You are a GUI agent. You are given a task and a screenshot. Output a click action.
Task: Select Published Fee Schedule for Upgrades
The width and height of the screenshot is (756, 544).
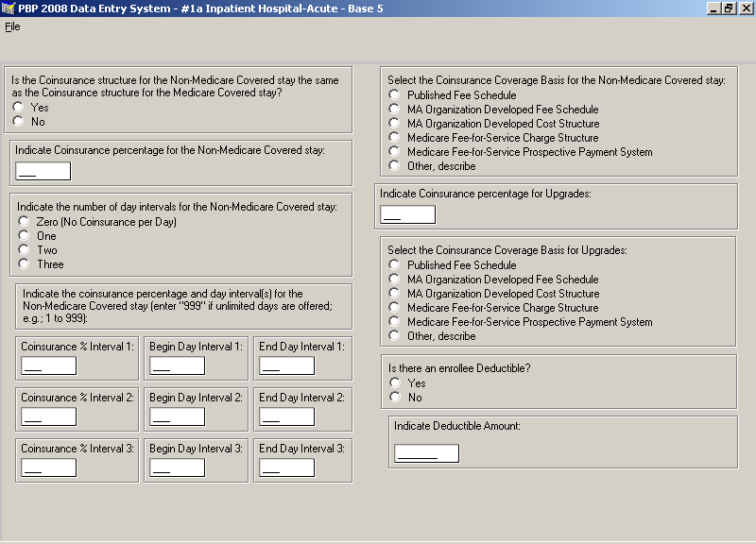(x=394, y=264)
